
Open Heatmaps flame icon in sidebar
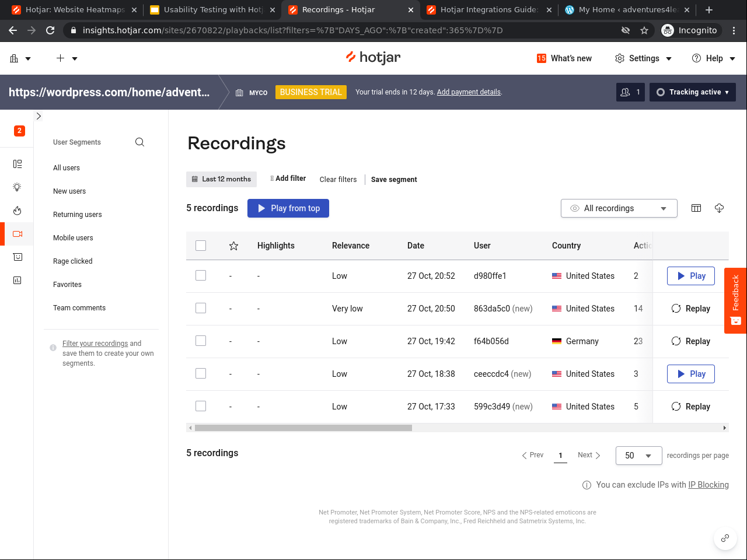click(x=18, y=211)
